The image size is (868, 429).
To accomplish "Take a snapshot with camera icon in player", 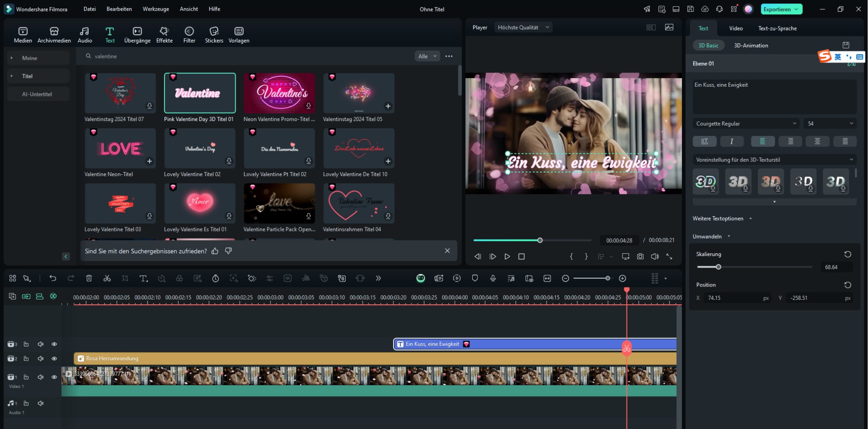I will [640, 257].
